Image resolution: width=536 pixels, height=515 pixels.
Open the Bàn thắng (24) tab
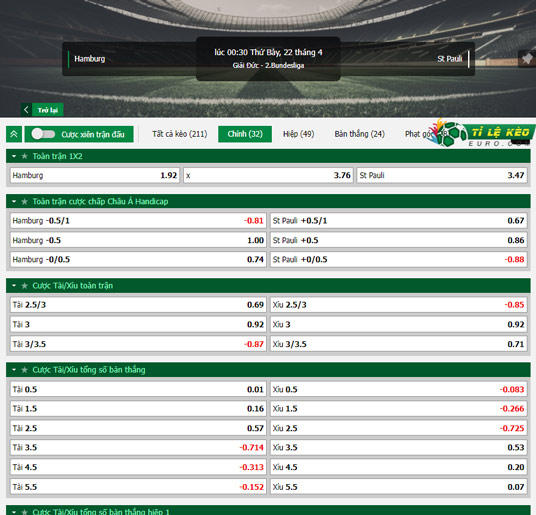pos(359,134)
